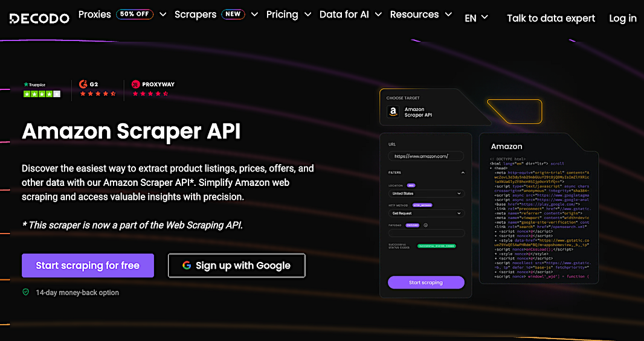This screenshot has height=341, width=644.
Task: Open the Pricing menu
Action: tap(282, 14)
